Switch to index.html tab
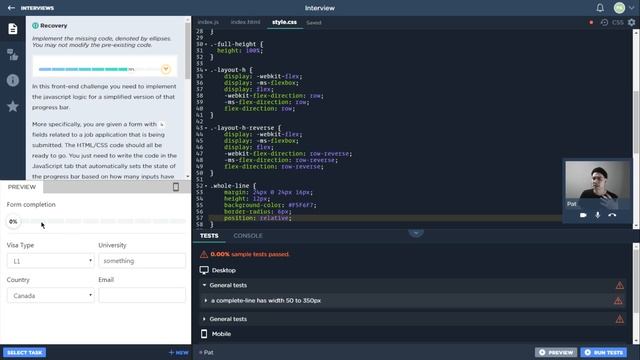 tap(245, 22)
